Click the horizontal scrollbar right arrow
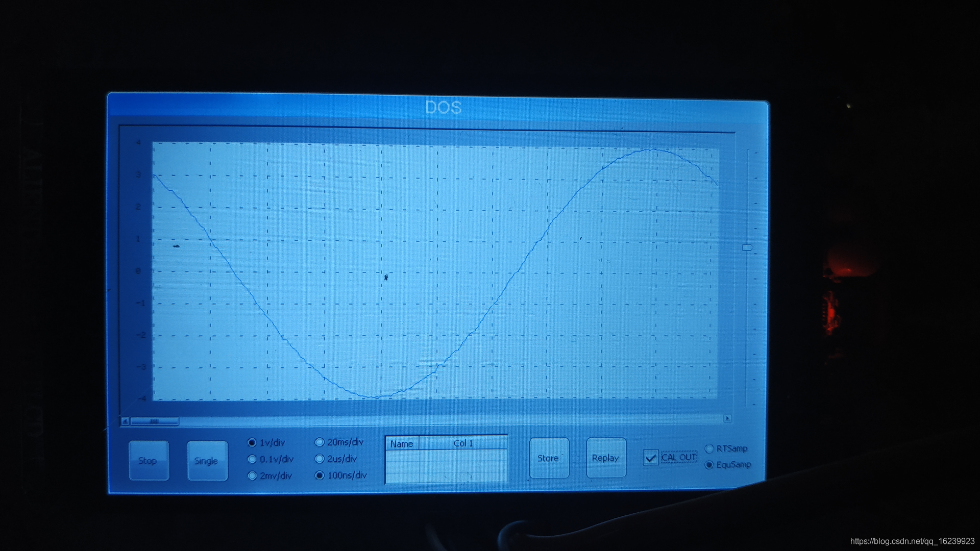Viewport: 980px width, 551px height. (727, 418)
